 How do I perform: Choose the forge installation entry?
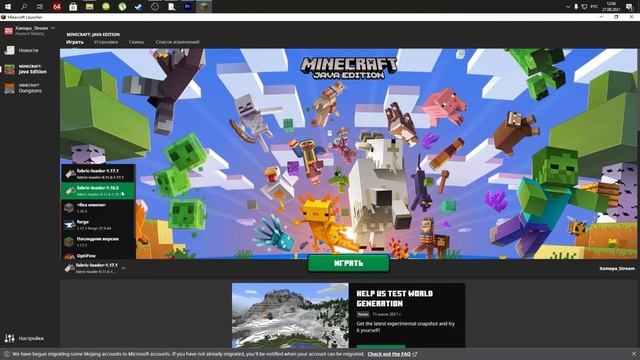98,225
